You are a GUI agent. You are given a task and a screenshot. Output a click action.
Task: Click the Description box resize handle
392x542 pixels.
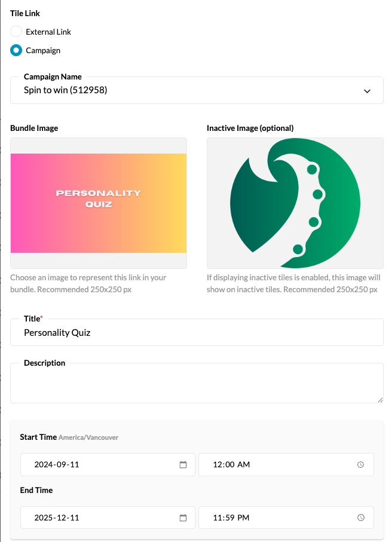[380, 400]
